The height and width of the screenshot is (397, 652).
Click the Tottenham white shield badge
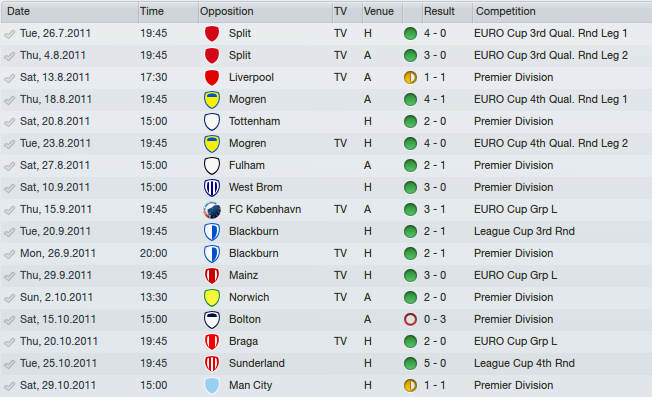click(x=212, y=121)
